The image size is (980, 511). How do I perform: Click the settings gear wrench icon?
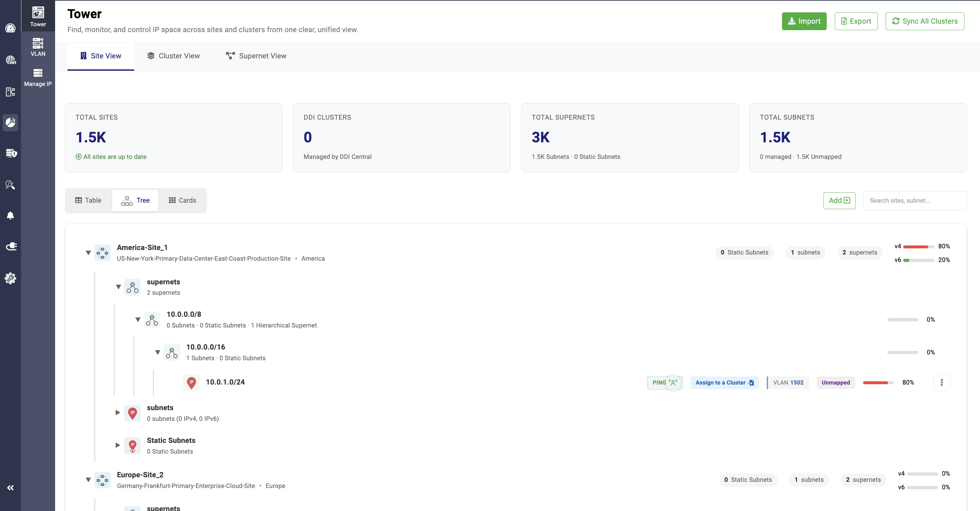(x=10, y=278)
